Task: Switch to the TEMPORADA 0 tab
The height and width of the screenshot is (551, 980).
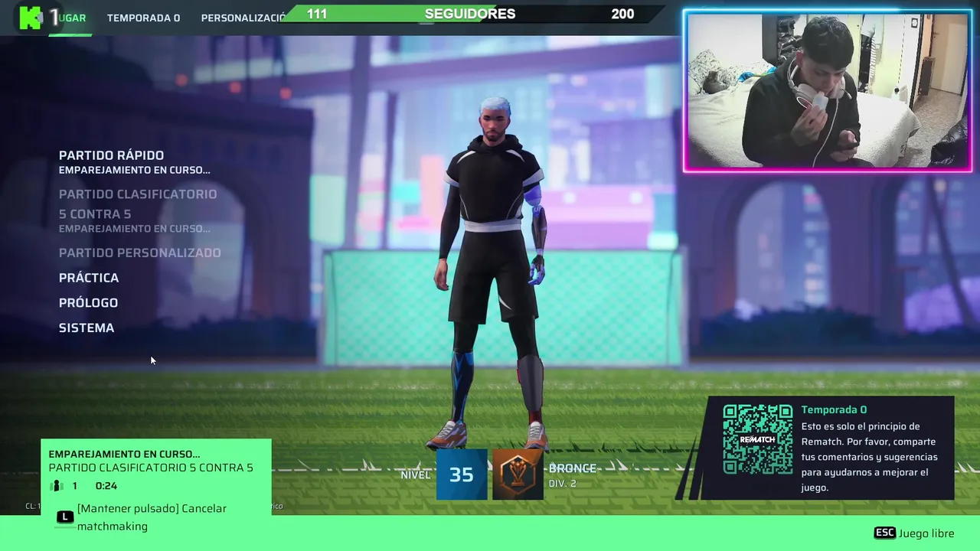Action: tap(143, 18)
